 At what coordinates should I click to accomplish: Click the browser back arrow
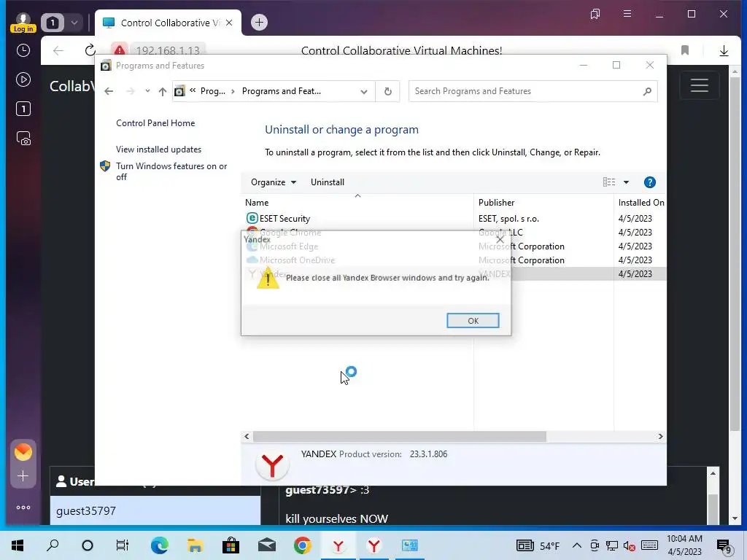click(x=58, y=50)
